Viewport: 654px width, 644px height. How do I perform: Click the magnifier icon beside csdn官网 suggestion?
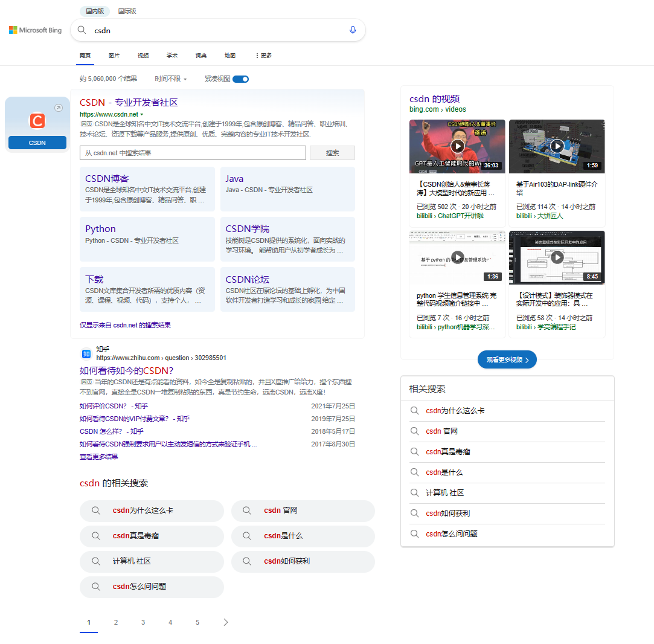tap(246, 510)
